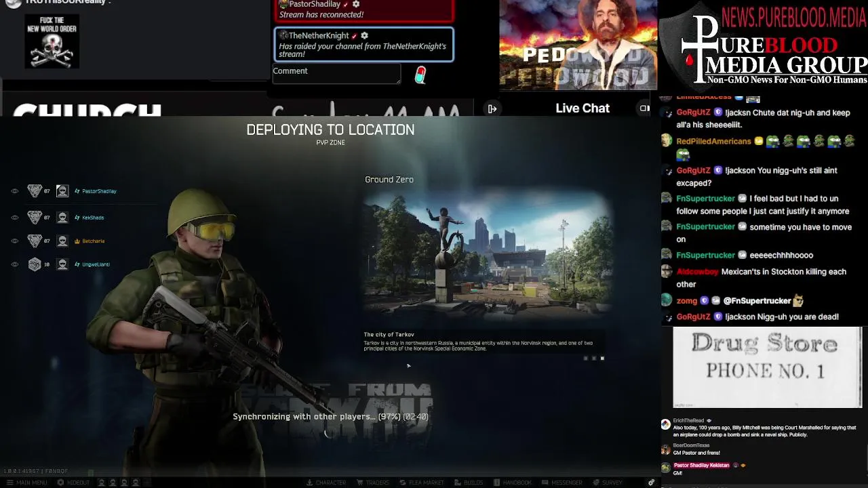Click the highlighted slide indicator dot under map
Viewport: 868px width, 488px height.
click(602, 359)
